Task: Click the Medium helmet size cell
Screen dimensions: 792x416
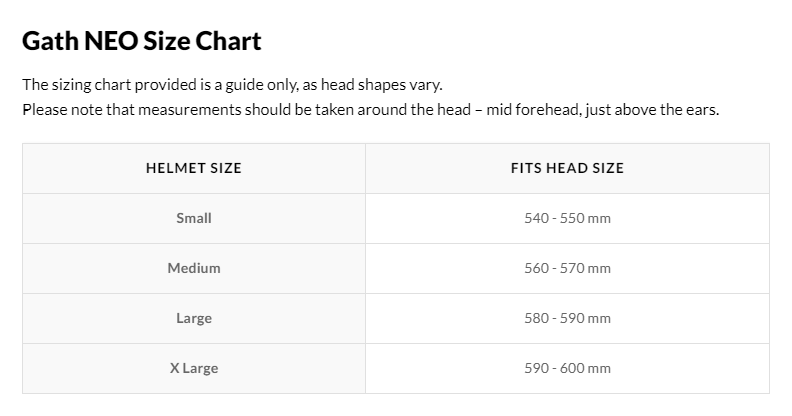Action: (194, 268)
